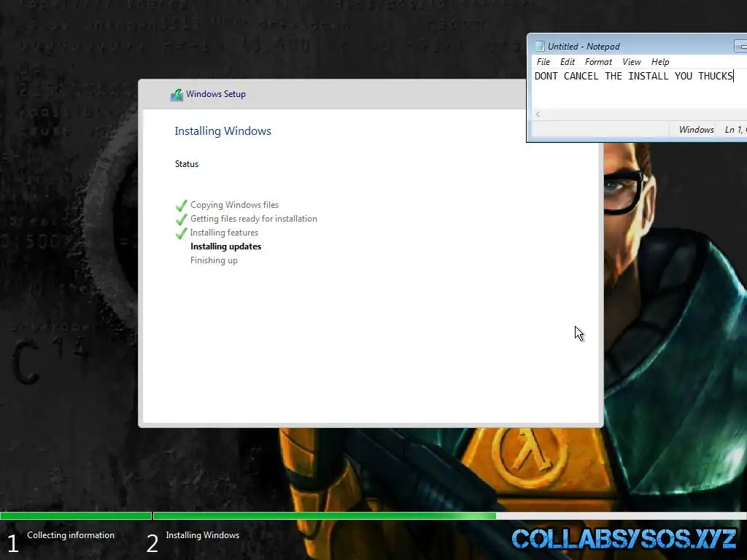747x560 pixels.
Task: Click in the Notepad text area
Action: tap(639, 90)
